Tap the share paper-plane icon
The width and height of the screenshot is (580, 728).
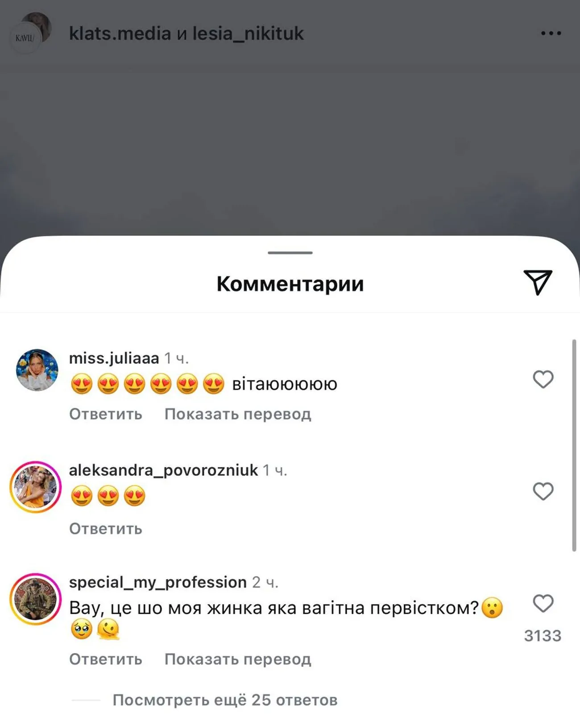538,282
